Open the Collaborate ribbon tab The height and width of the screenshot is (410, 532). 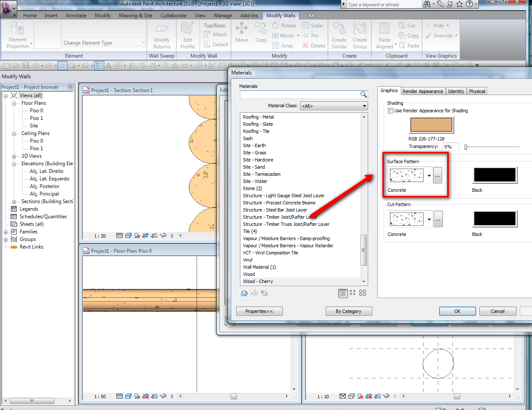(x=174, y=16)
